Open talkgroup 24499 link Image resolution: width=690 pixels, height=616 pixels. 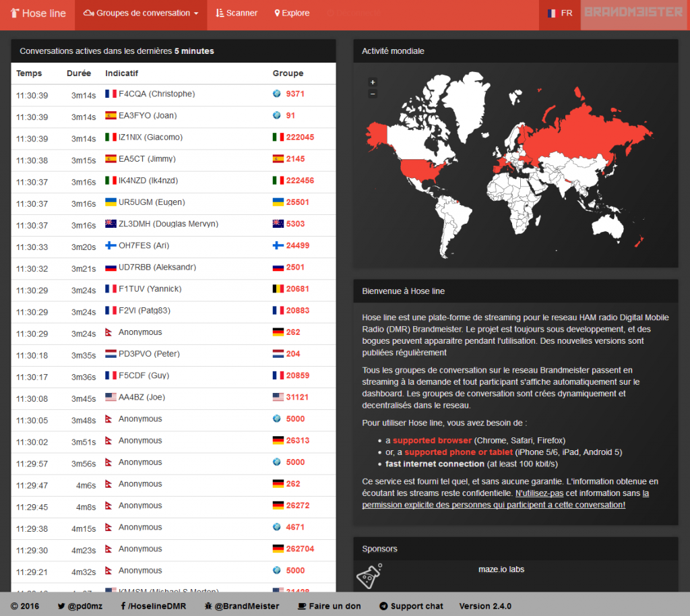297,245
